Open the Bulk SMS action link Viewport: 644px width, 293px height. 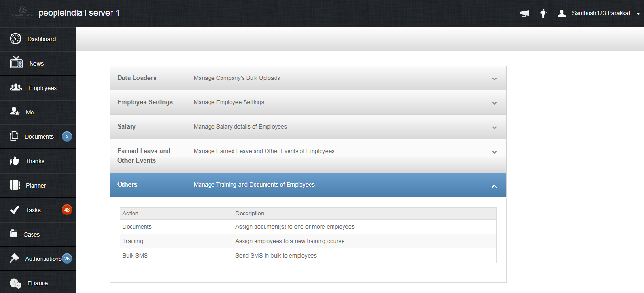click(x=135, y=255)
